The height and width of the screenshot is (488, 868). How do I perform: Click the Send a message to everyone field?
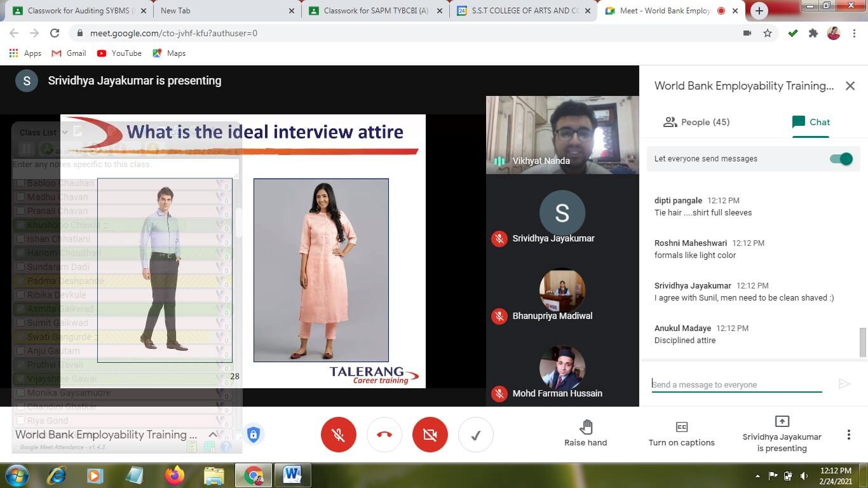[x=736, y=384]
